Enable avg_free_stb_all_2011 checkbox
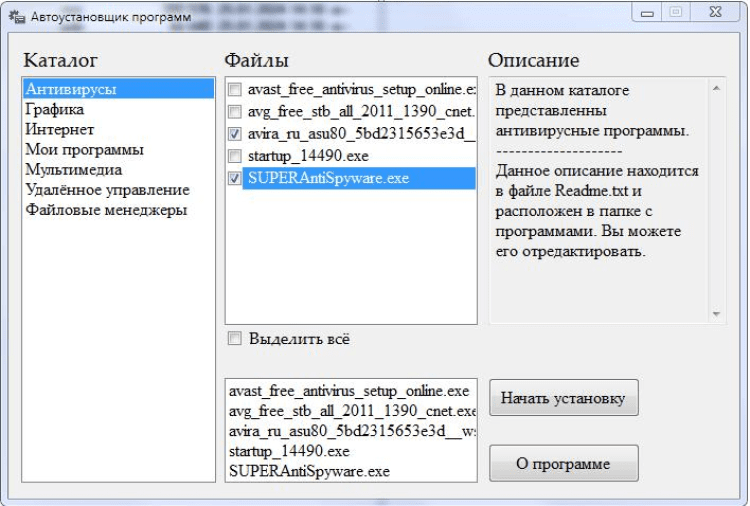This screenshot has width=750, height=506. 234,111
